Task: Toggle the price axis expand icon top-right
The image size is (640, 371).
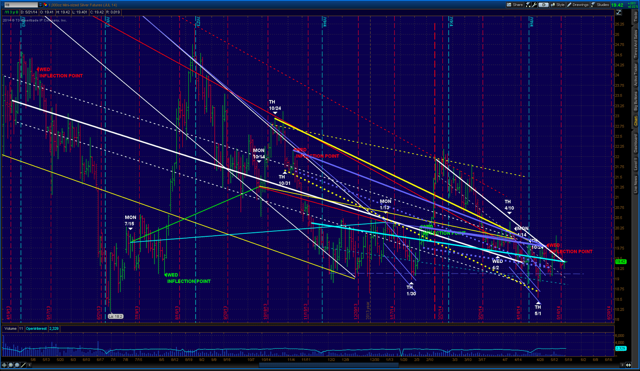Action: tap(619, 12)
